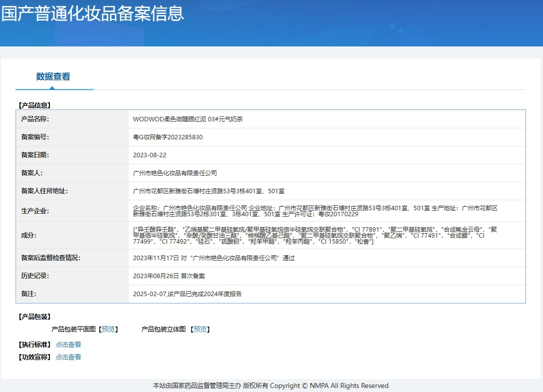Click the 【功效宣称】 label
The width and height of the screenshot is (543, 392).
tap(34, 357)
